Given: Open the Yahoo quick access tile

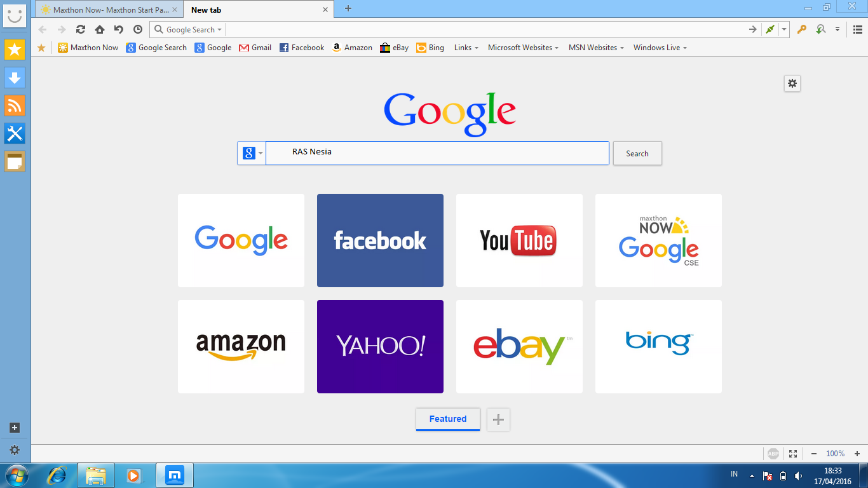Looking at the screenshot, I should click(x=380, y=346).
